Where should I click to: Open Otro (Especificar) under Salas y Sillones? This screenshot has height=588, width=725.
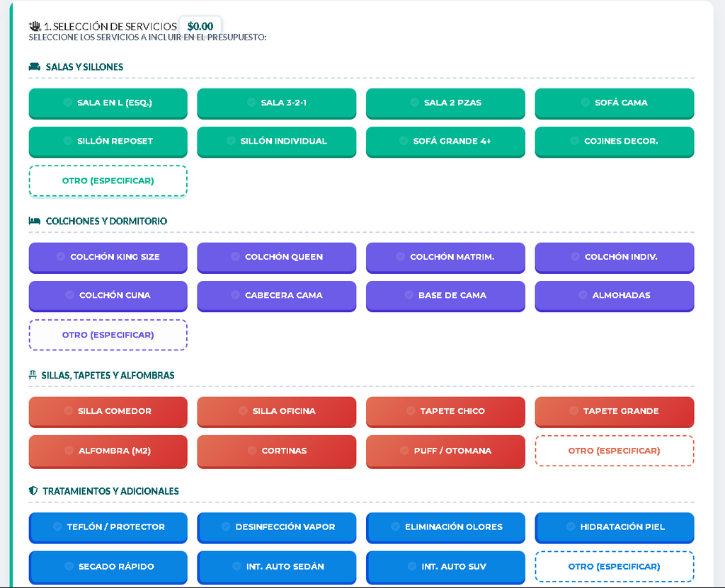[x=108, y=181]
